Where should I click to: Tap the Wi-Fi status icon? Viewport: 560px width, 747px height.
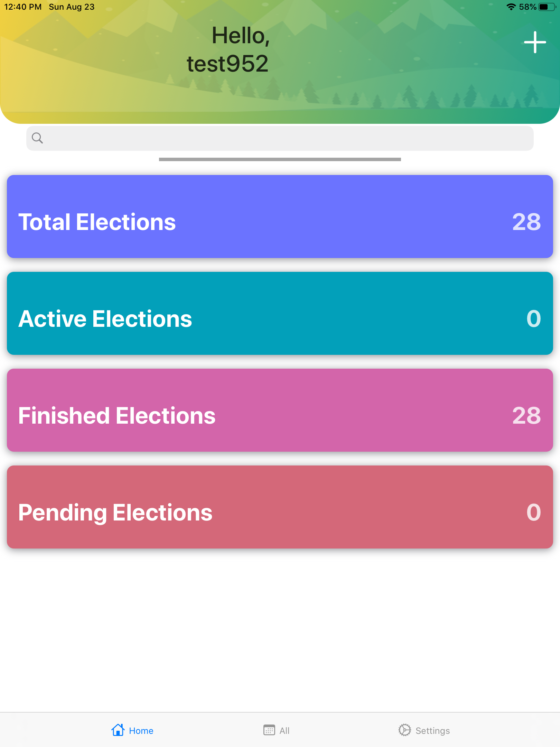click(x=511, y=7)
